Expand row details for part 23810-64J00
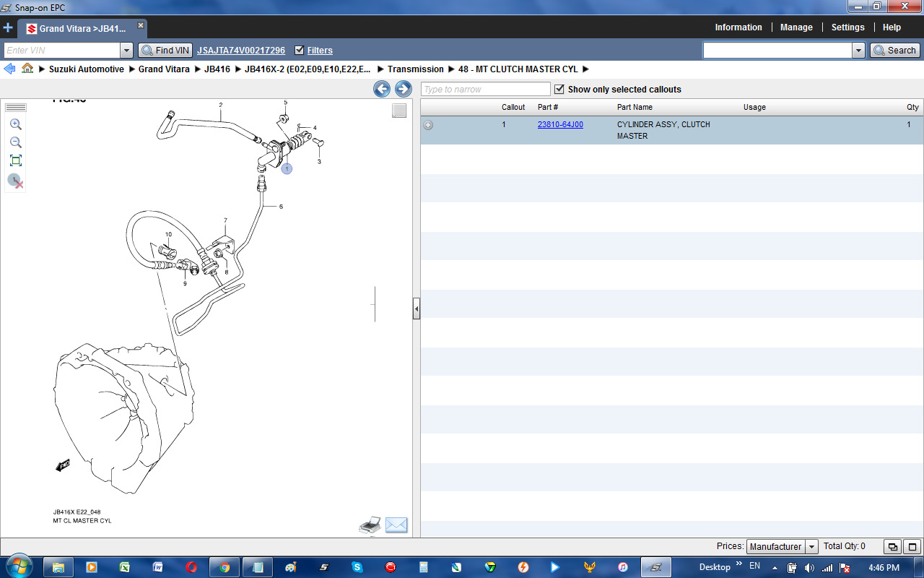This screenshot has width=924, height=578. pyautogui.click(x=428, y=125)
